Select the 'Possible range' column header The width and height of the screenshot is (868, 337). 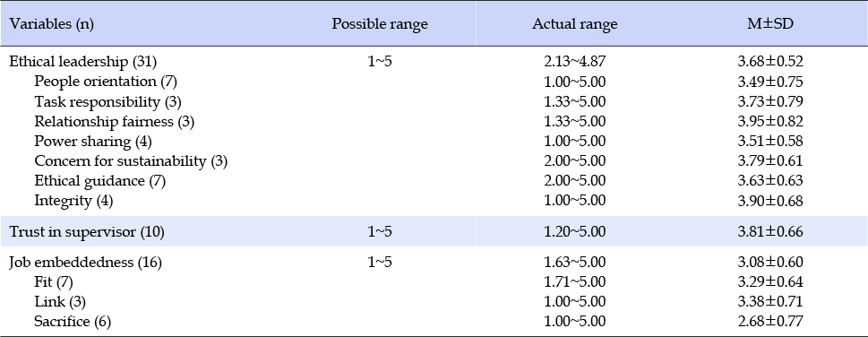(x=379, y=24)
